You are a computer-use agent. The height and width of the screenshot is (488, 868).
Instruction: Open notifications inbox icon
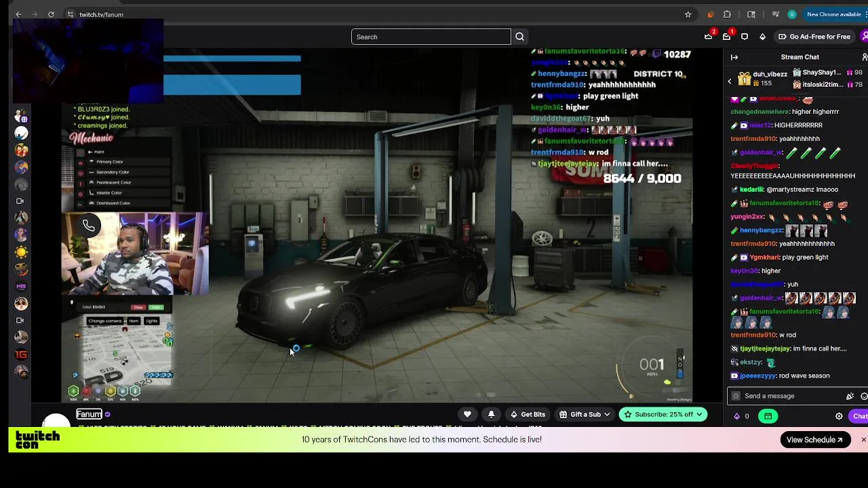[x=727, y=37]
